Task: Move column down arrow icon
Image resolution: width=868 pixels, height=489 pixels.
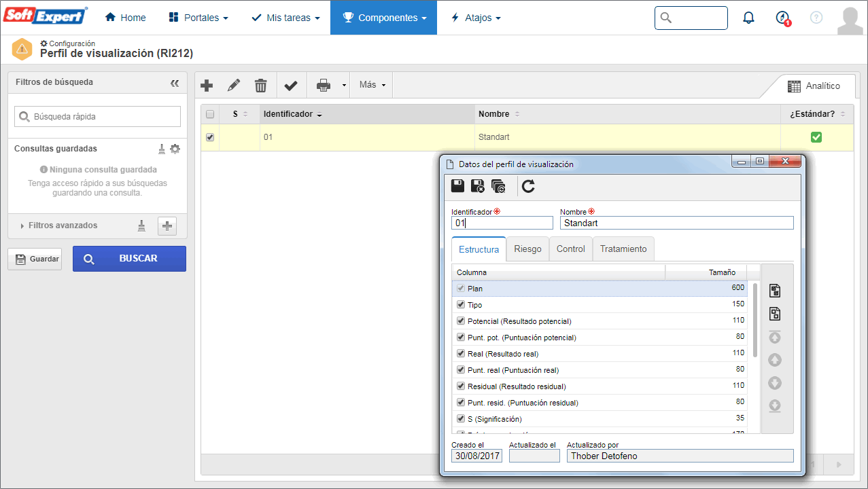Action: pos(774,383)
